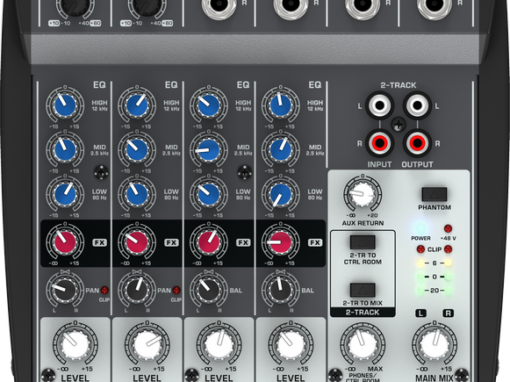The height and width of the screenshot is (382, 510).
Task: Click the first channel's white LEVEL knob
Action: click(75, 345)
